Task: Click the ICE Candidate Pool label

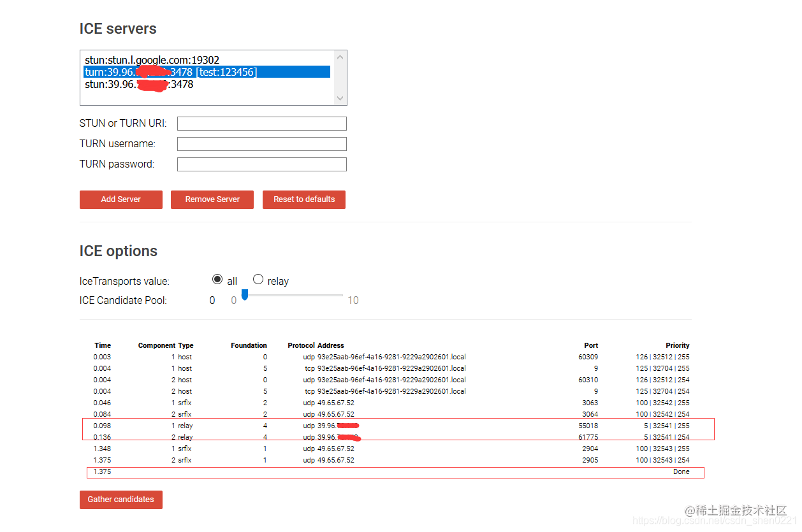Action: pos(123,300)
